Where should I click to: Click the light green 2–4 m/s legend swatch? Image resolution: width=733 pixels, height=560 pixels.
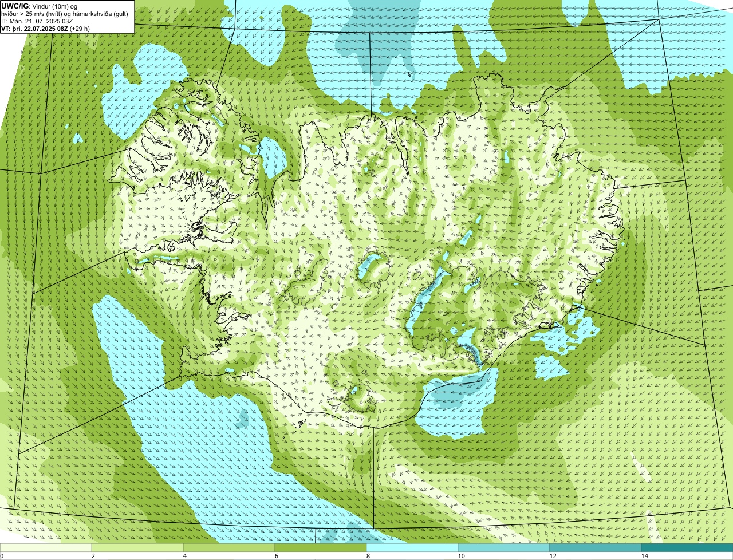click(x=137, y=547)
